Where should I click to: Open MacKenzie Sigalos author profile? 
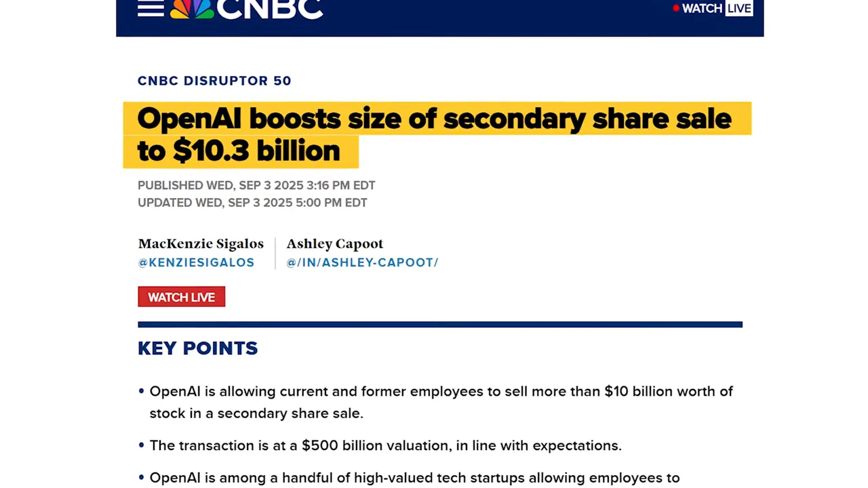(201, 243)
